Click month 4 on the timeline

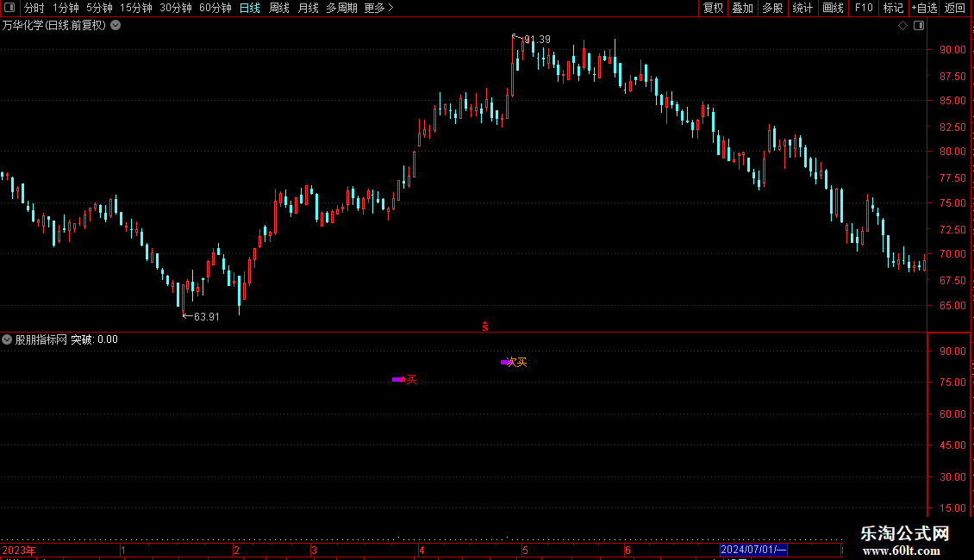point(421,550)
